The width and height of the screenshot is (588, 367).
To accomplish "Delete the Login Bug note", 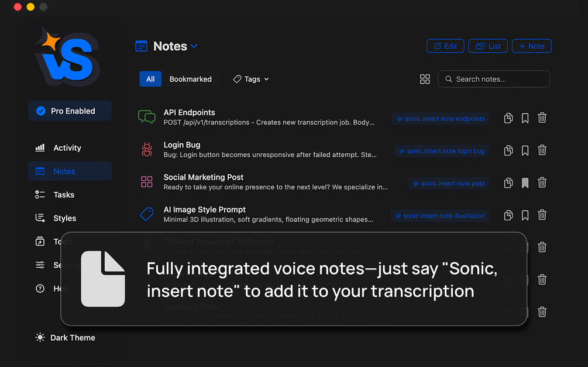I will [x=542, y=150].
